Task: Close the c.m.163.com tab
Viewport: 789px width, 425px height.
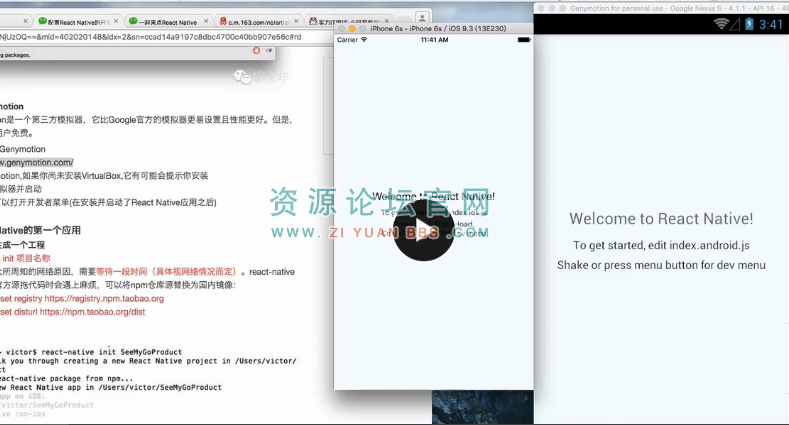Action: [296, 21]
